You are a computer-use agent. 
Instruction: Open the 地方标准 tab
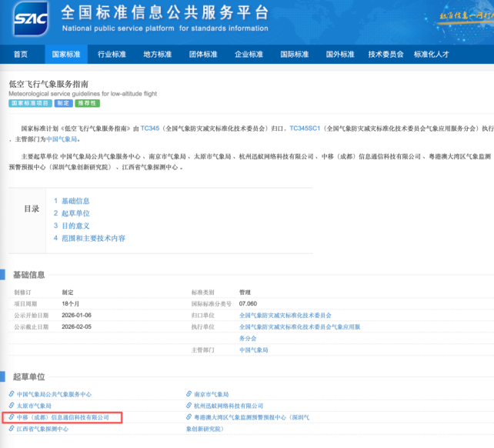click(158, 54)
